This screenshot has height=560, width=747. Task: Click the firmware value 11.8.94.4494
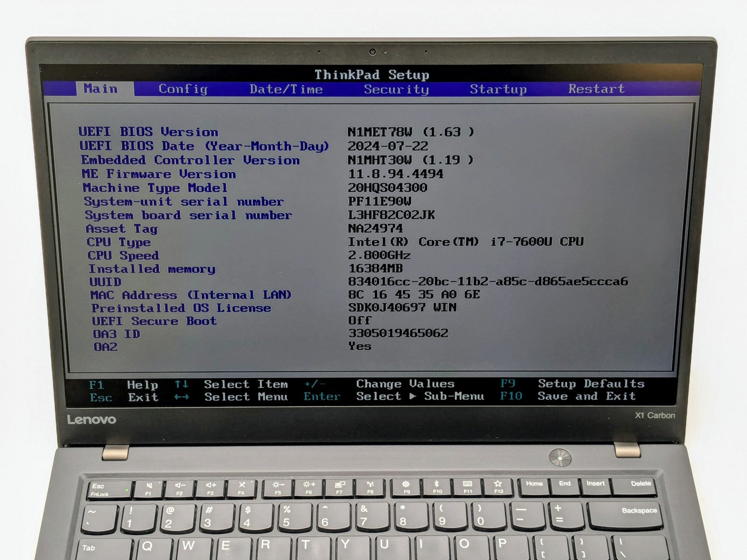click(x=396, y=174)
